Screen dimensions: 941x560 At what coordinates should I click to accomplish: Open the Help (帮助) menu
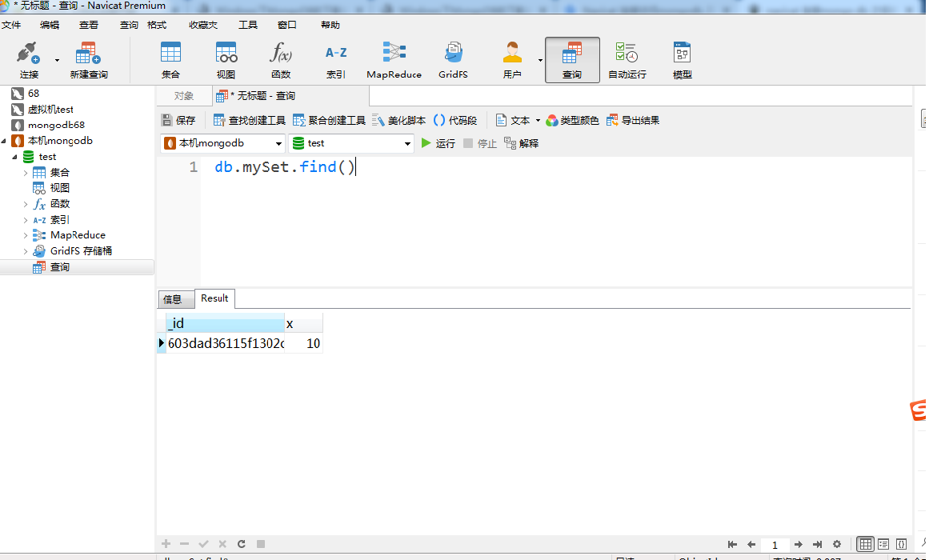click(330, 25)
